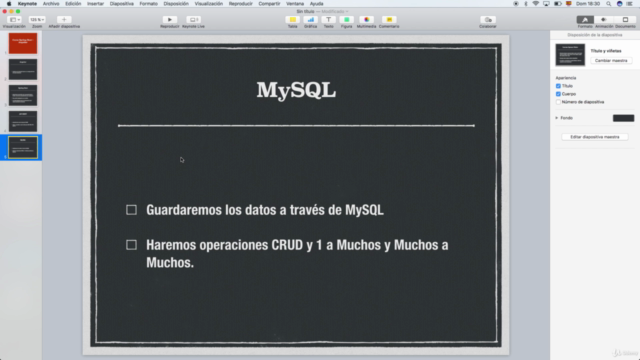The image size is (640, 360).
Task: Click the AirPlay display menu bar icon
Action: point(547,4)
